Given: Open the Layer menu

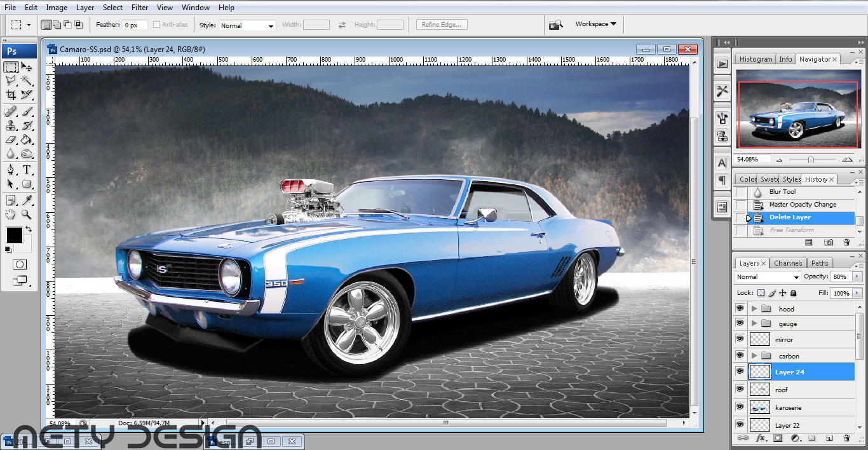Looking at the screenshot, I should tap(85, 8).
